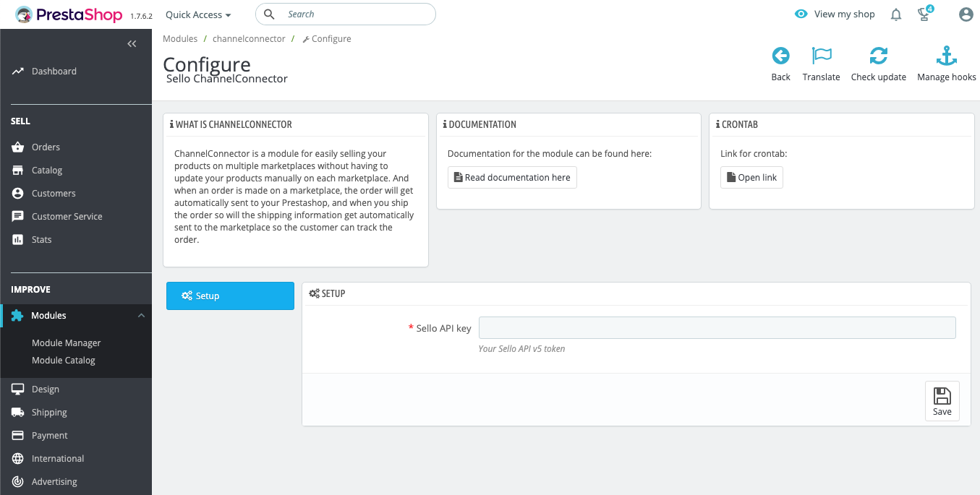This screenshot has height=495, width=980.
Task: Click Modules breadcrumb link
Action: pyautogui.click(x=180, y=39)
